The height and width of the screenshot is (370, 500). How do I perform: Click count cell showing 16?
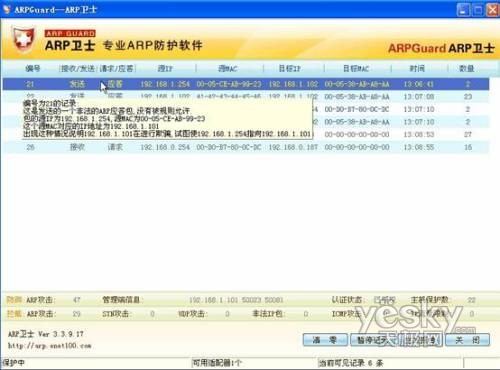tap(468, 147)
